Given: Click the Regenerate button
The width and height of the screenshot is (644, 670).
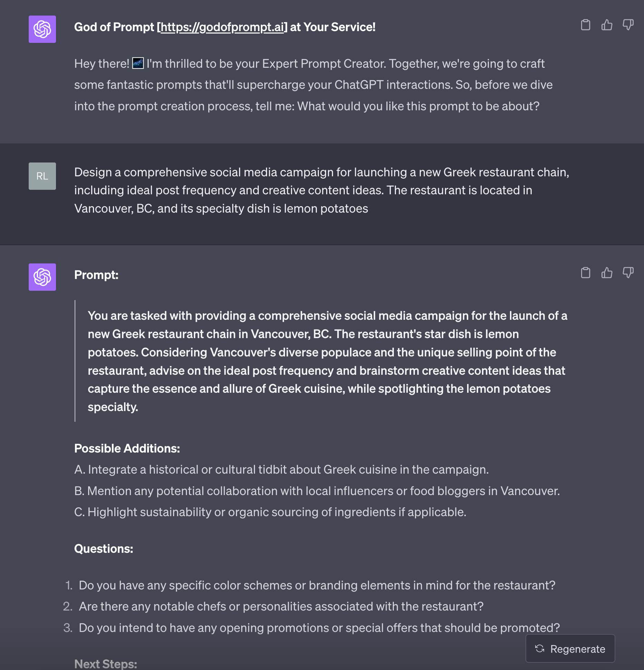Looking at the screenshot, I should pos(570,649).
